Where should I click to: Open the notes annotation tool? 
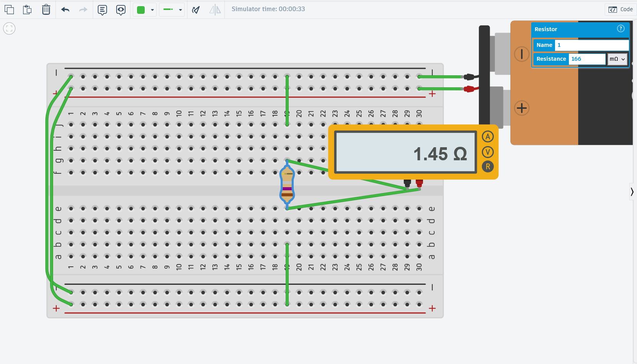coord(102,10)
